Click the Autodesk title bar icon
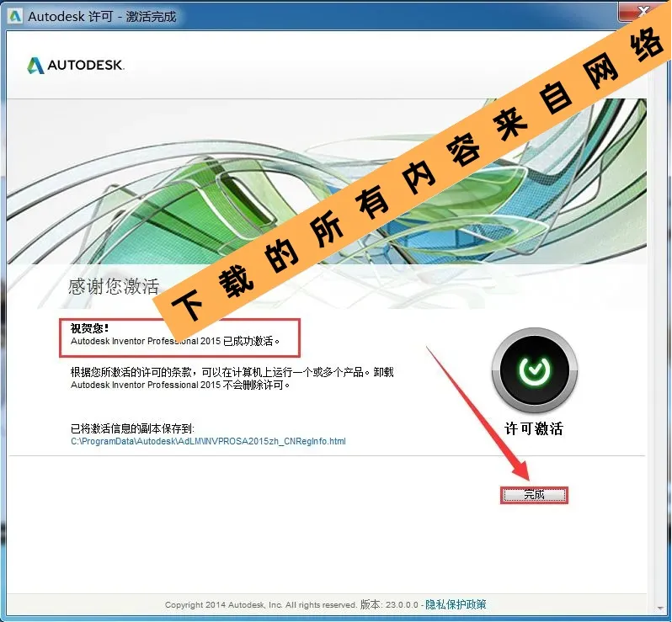Screen dimensions: 672x622 [15, 16]
